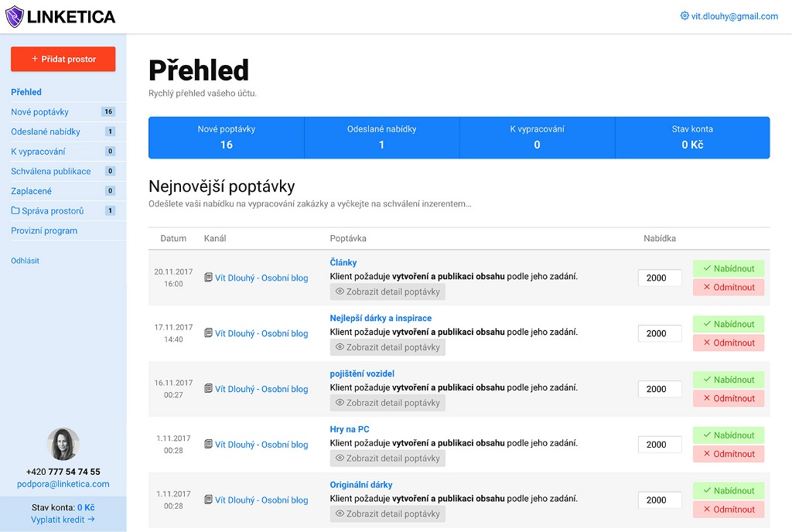
Task: Click the podpora@linketica.com email link
Action: [63, 483]
